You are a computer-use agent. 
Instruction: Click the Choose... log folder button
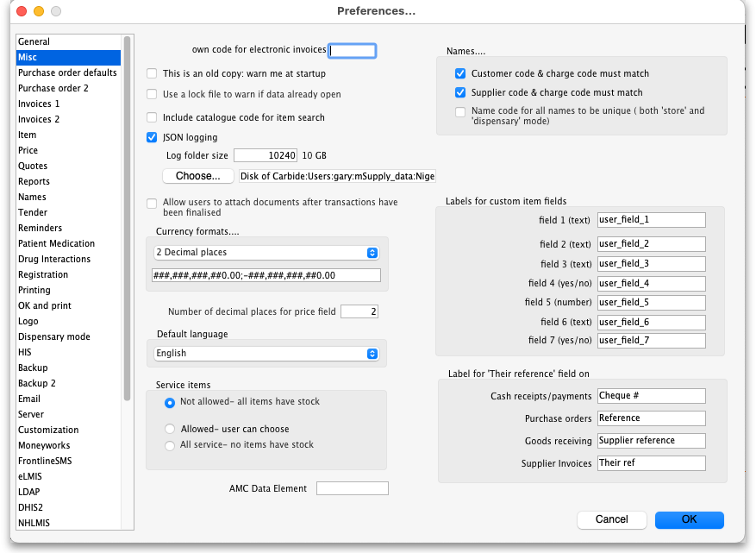click(x=198, y=176)
